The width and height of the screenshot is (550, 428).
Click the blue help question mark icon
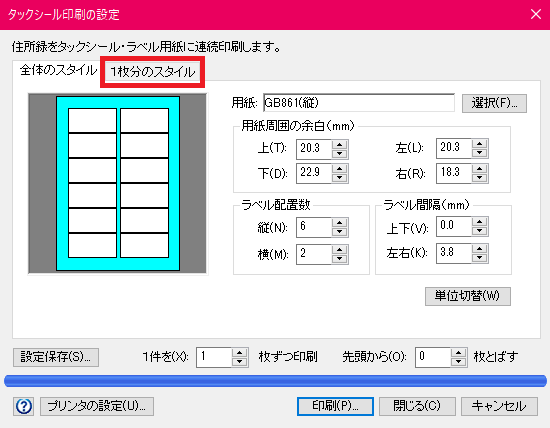24,406
